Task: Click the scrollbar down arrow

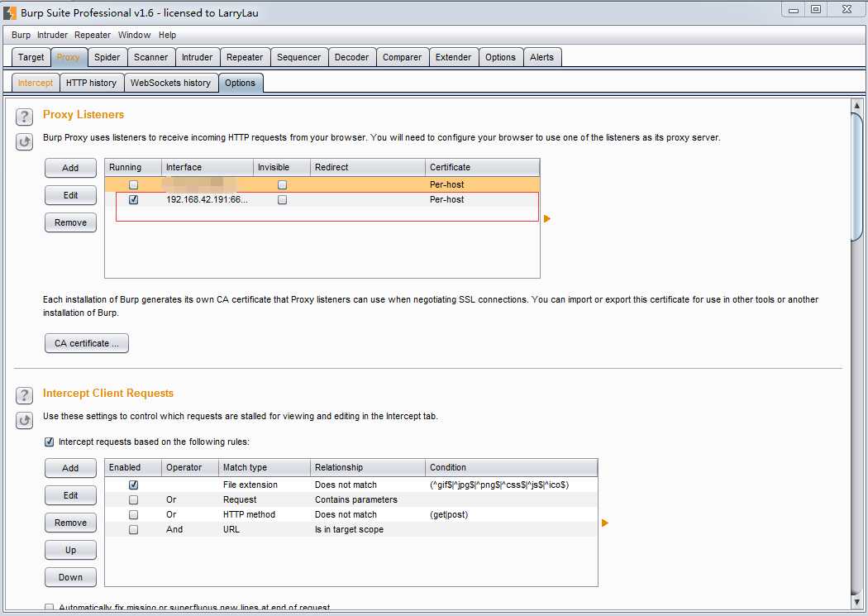Action: (856, 601)
